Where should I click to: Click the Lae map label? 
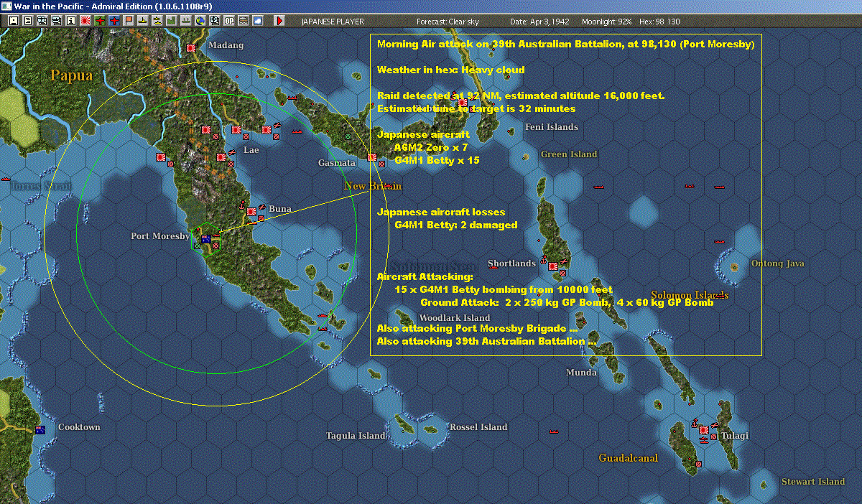[251, 150]
